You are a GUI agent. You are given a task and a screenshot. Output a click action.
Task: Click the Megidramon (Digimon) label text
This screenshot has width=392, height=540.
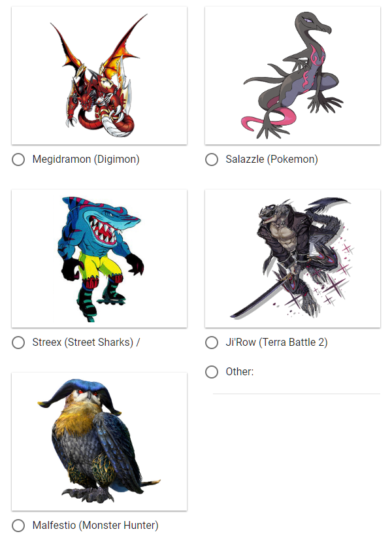coord(86,160)
